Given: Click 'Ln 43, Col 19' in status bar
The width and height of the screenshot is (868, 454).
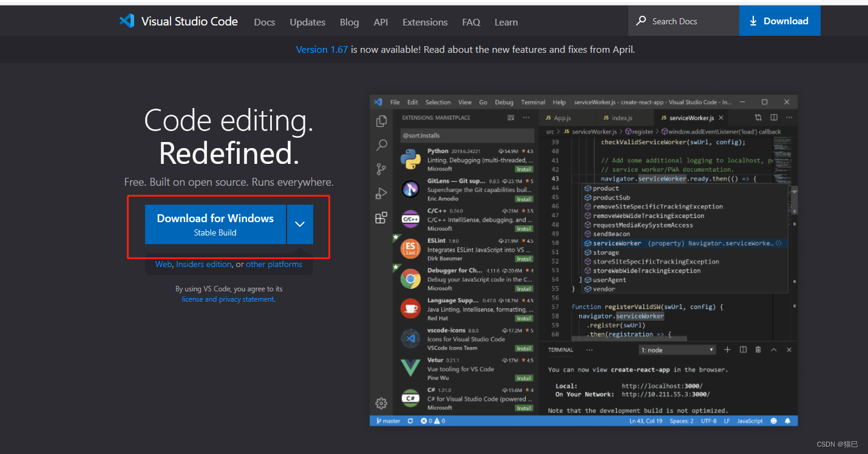Looking at the screenshot, I should point(646,421).
